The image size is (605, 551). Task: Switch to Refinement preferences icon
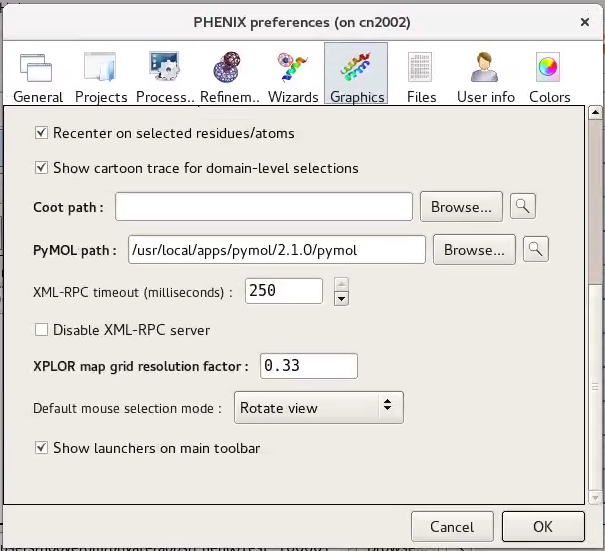(229, 74)
